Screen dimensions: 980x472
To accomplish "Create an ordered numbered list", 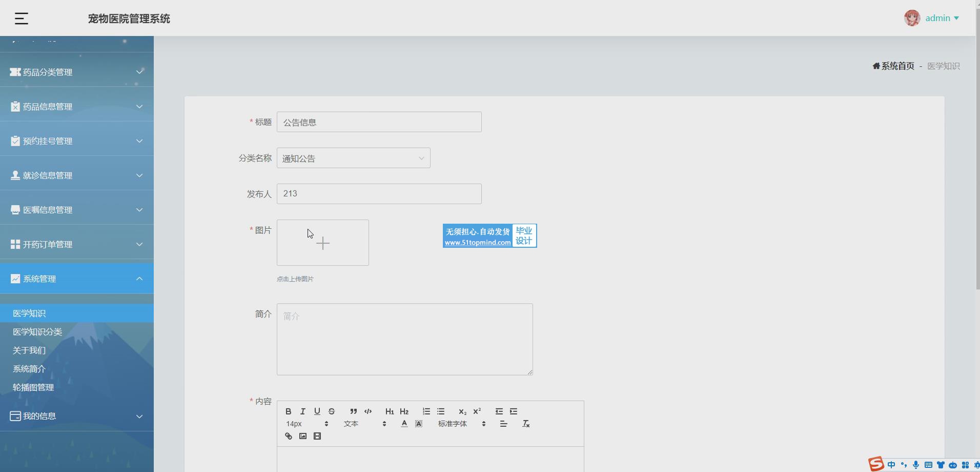I will [x=426, y=411].
